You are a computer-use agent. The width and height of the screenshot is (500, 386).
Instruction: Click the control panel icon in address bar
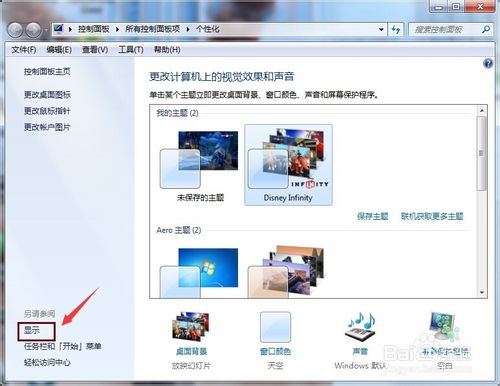coord(59,29)
